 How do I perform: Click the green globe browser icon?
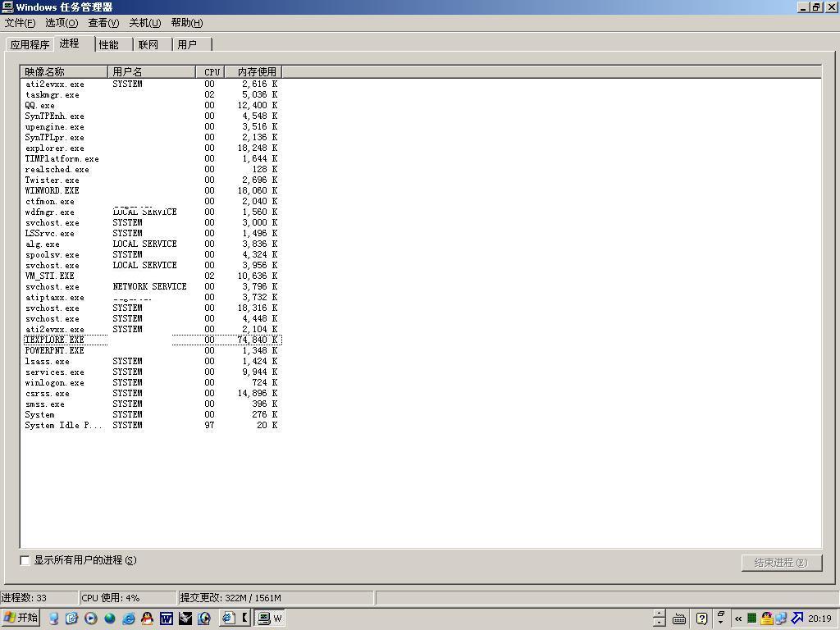click(x=110, y=619)
